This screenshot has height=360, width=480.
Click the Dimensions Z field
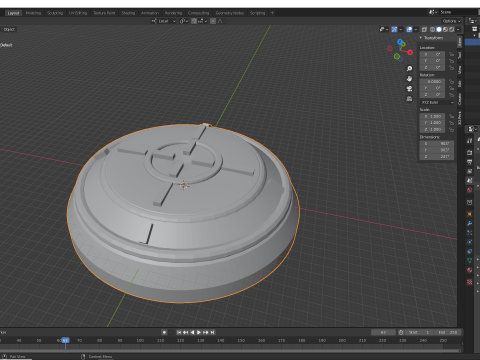point(437,157)
